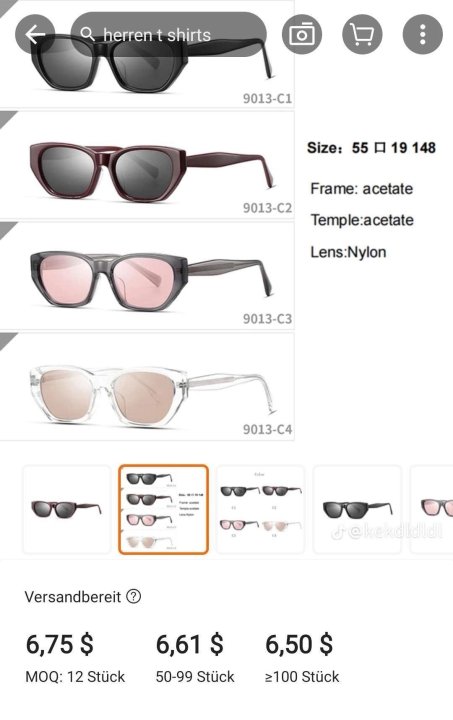Tap the search field with herren t shirts
453x720 pixels.
pyautogui.click(x=168, y=34)
